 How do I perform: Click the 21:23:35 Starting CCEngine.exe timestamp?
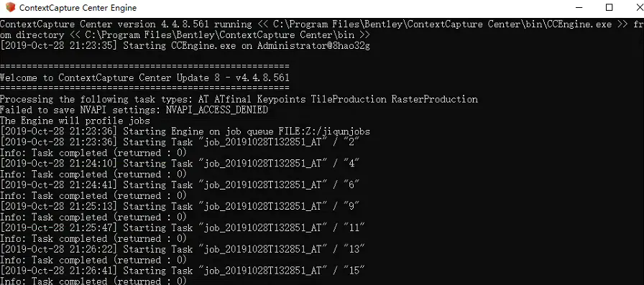(59, 45)
